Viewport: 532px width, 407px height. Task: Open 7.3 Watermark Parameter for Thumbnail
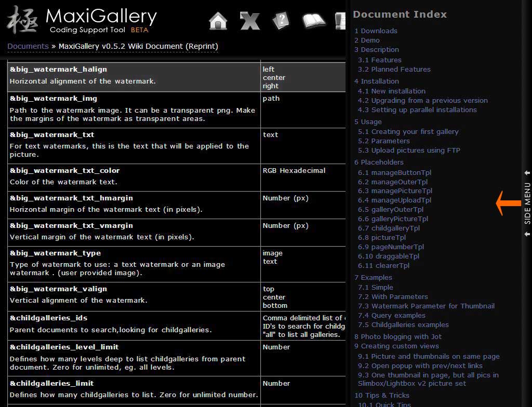click(426, 306)
